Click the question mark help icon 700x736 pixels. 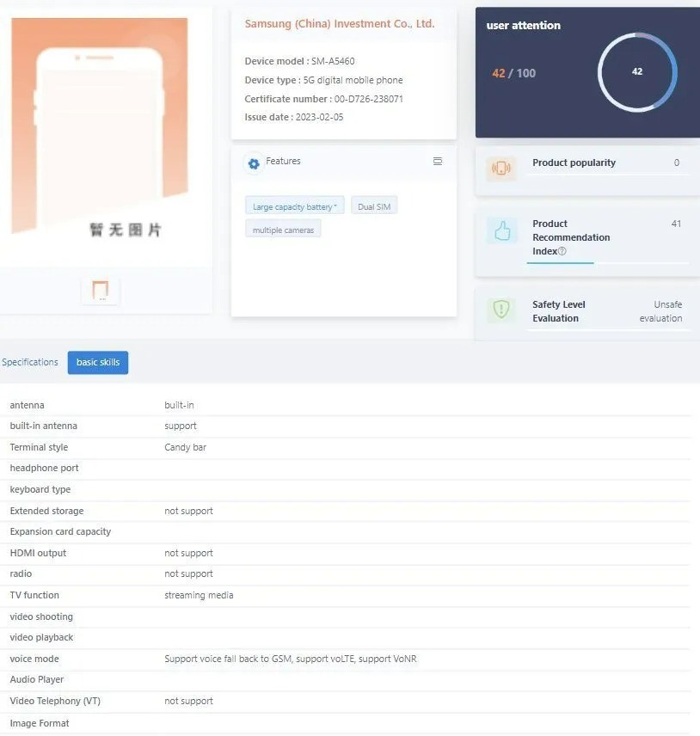(562, 251)
